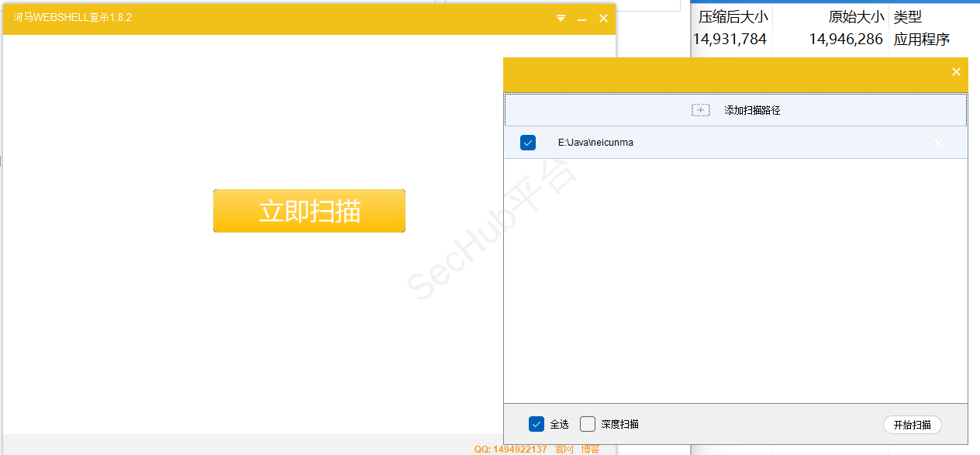Sort by the 压缩后大小 column header
This screenshot has height=455, width=980.
732,17
